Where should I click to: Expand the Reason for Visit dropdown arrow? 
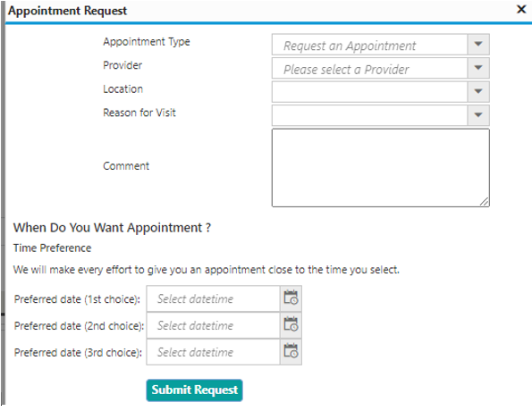click(x=478, y=115)
